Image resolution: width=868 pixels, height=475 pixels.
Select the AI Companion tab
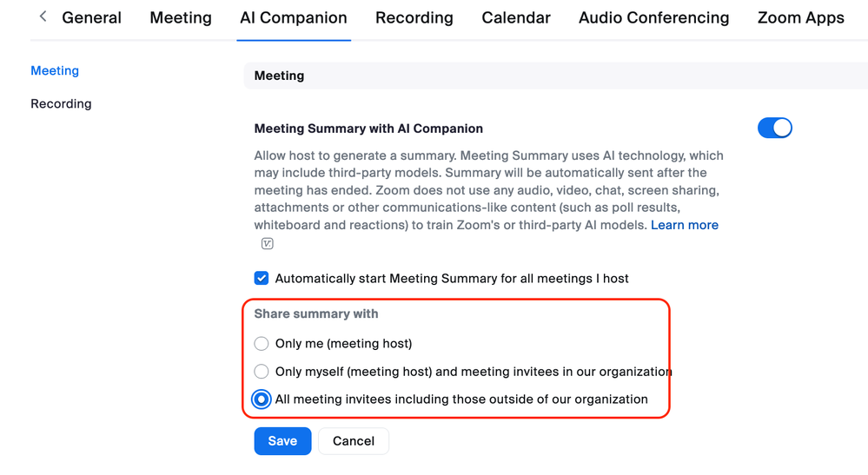click(294, 18)
